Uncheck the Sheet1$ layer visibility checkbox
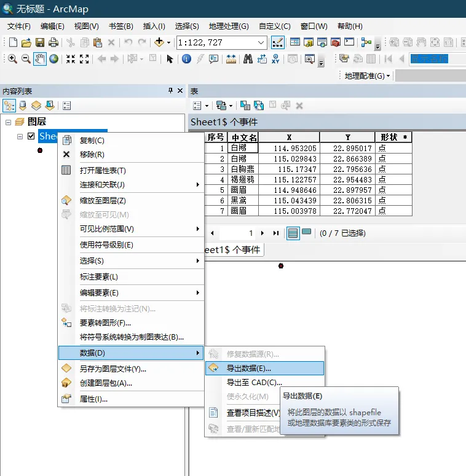466x476 pixels. 31,136
